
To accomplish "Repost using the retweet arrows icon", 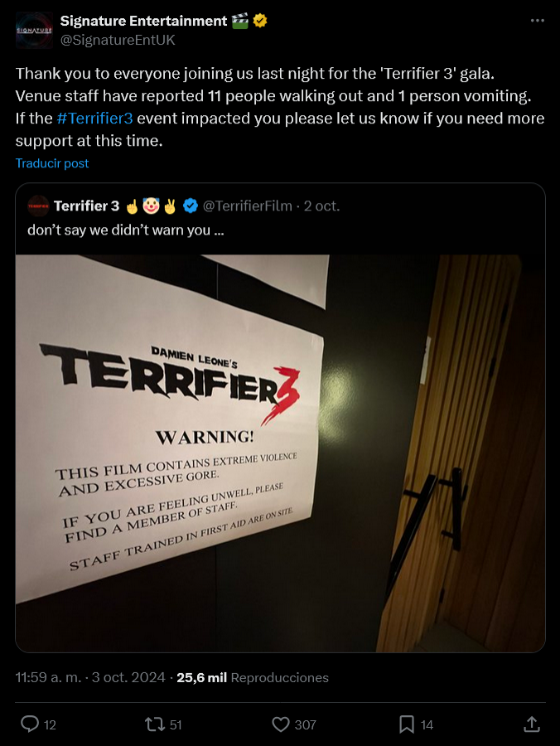I will pyautogui.click(x=154, y=724).
